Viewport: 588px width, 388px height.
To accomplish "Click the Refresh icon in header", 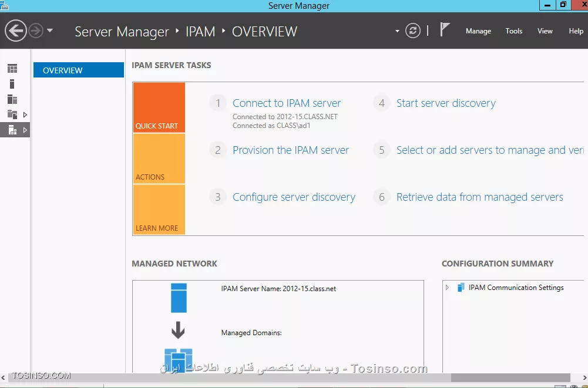I will click(413, 31).
